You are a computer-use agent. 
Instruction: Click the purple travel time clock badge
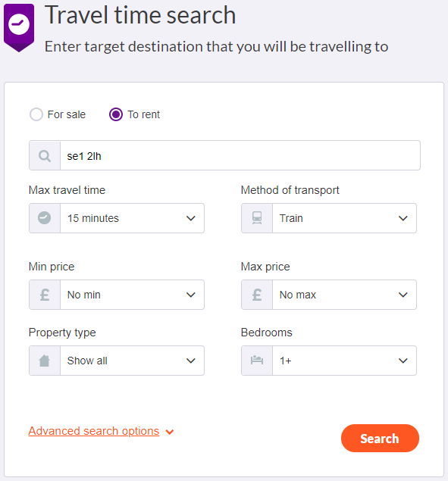point(19,28)
